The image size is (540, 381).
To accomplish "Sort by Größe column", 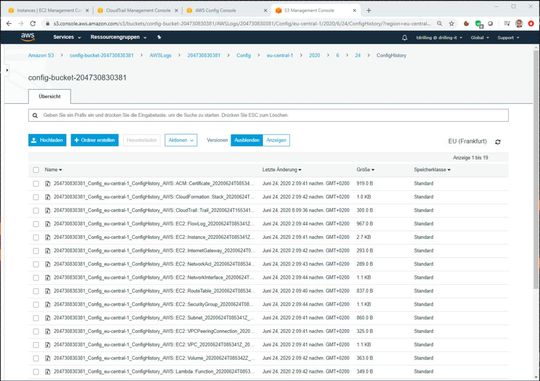I will click(365, 170).
